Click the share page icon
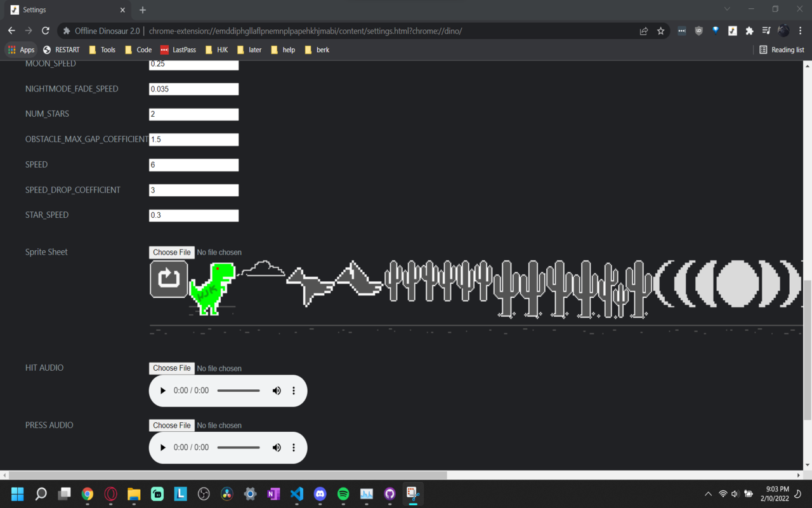 tap(644, 30)
